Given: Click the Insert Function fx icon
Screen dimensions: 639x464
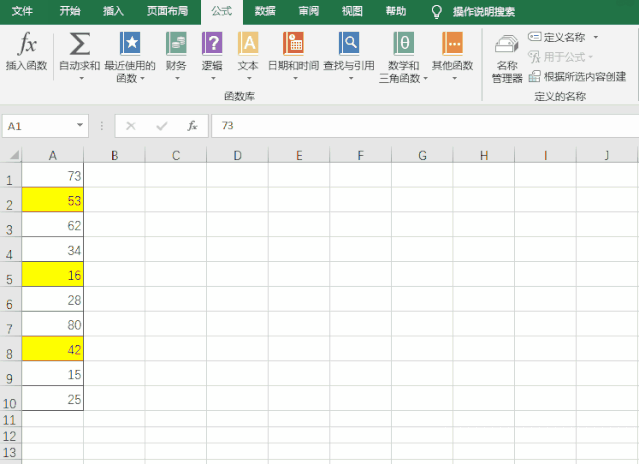Looking at the screenshot, I should (x=27, y=44).
